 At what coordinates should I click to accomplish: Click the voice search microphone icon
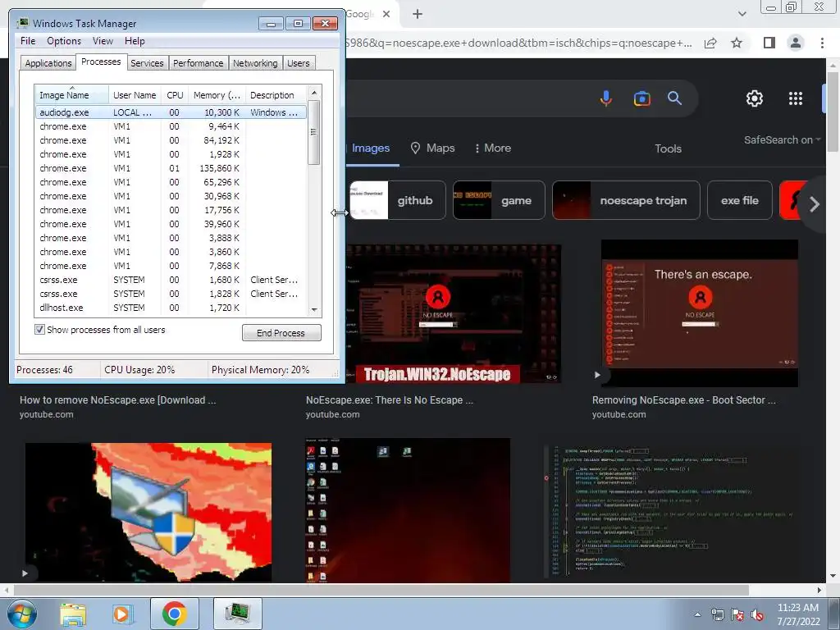pyautogui.click(x=606, y=98)
